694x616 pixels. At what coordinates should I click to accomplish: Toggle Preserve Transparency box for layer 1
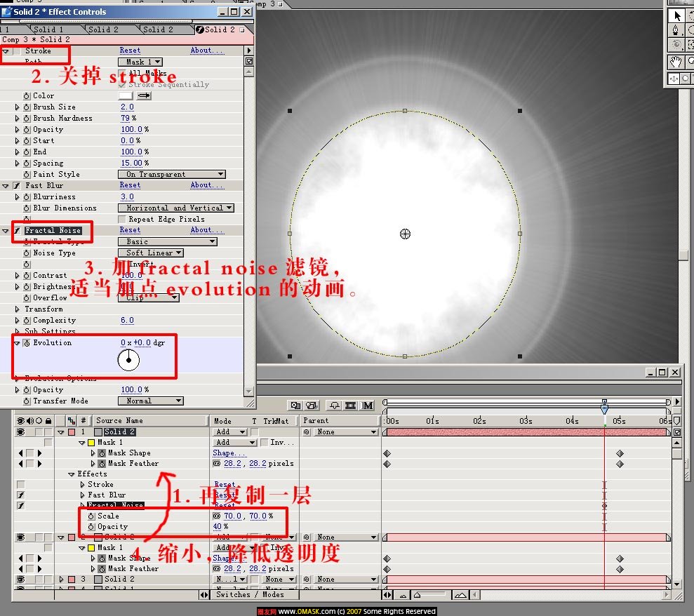[x=255, y=432]
